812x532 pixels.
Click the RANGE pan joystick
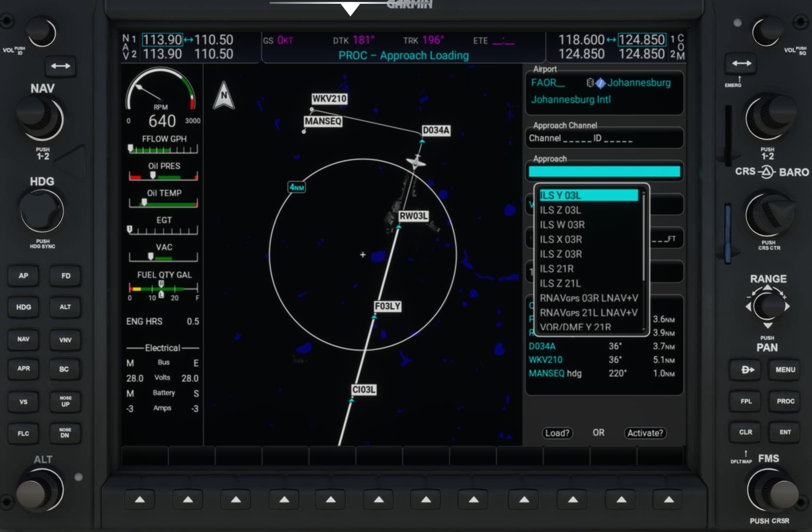[x=768, y=306]
